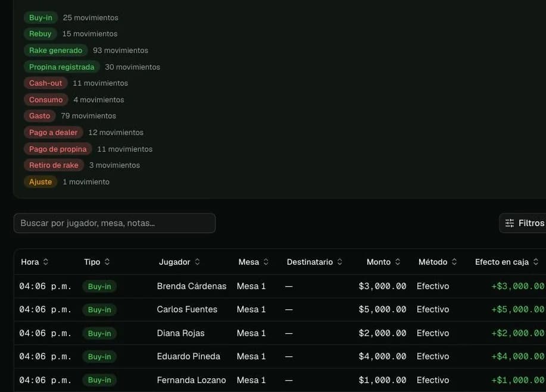Image resolution: width=546 pixels, height=392 pixels.
Task: Select the Gasto badge
Action: tap(39, 116)
